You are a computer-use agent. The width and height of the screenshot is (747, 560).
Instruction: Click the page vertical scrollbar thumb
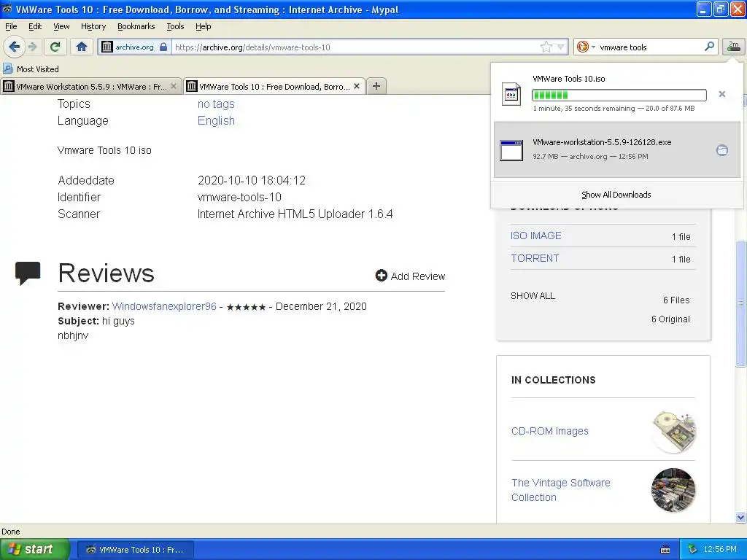point(740,303)
